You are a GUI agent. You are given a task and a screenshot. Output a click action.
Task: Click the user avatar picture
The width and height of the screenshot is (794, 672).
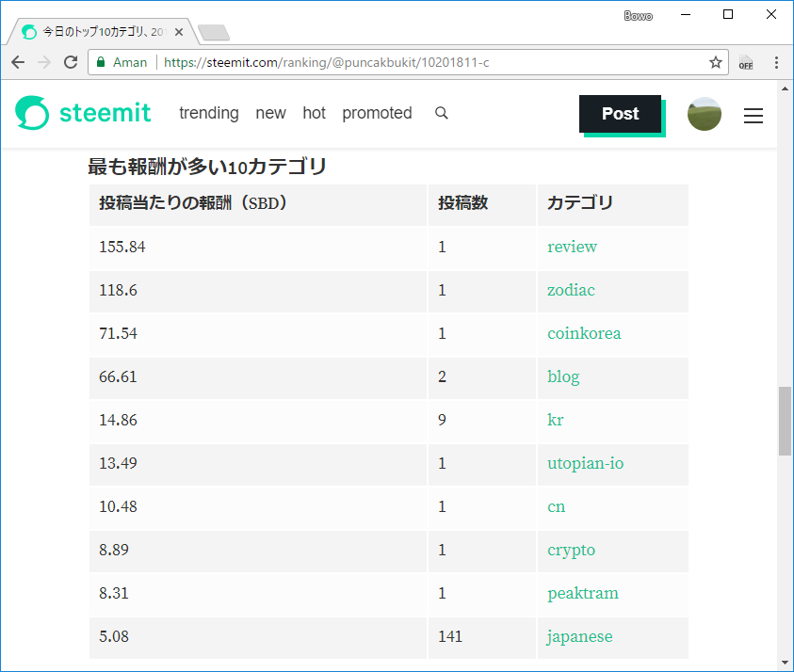[x=704, y=114]
